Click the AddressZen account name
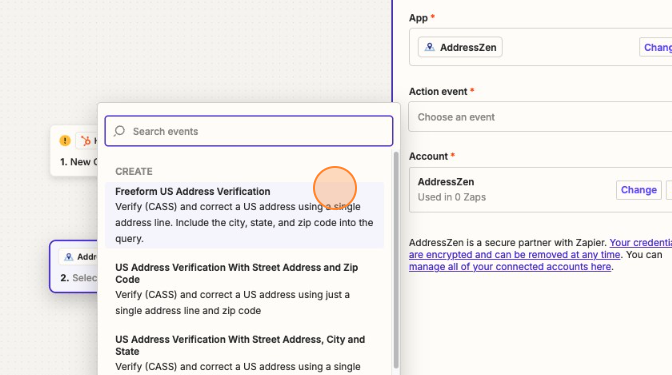 pyautogui.click(x=446, y=182)
